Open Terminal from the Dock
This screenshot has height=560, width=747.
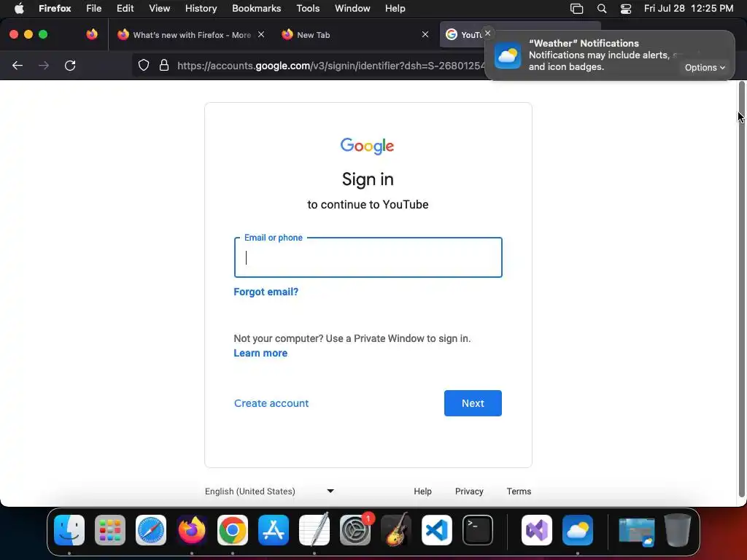[478, 530]
